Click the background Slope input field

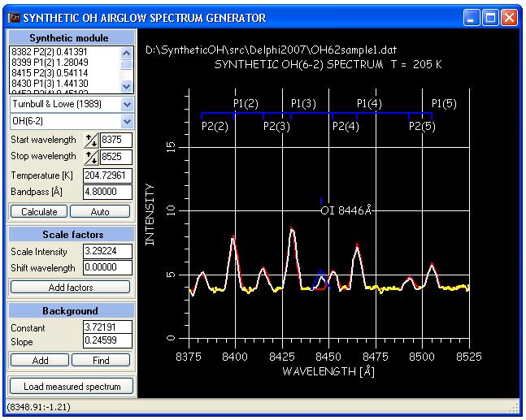point(107,341)
